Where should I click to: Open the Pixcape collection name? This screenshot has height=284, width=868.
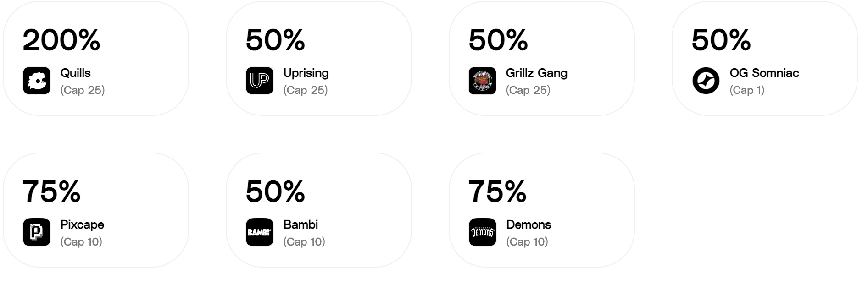click(82, 225)
